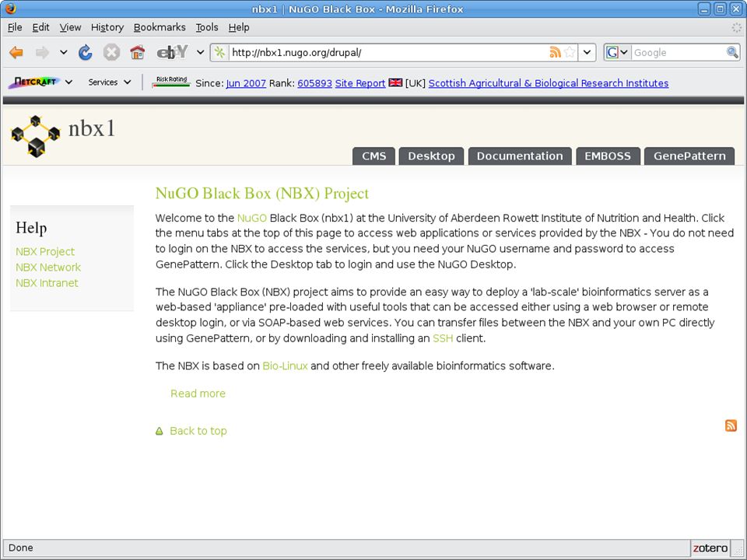Click the Stop loading icon

point(111,52)
